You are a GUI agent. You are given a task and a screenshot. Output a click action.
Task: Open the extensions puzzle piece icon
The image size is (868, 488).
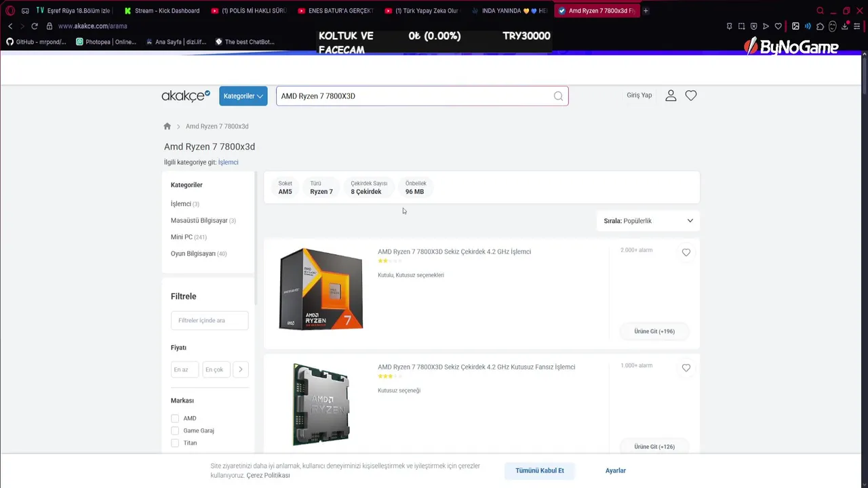pos(820,26)
